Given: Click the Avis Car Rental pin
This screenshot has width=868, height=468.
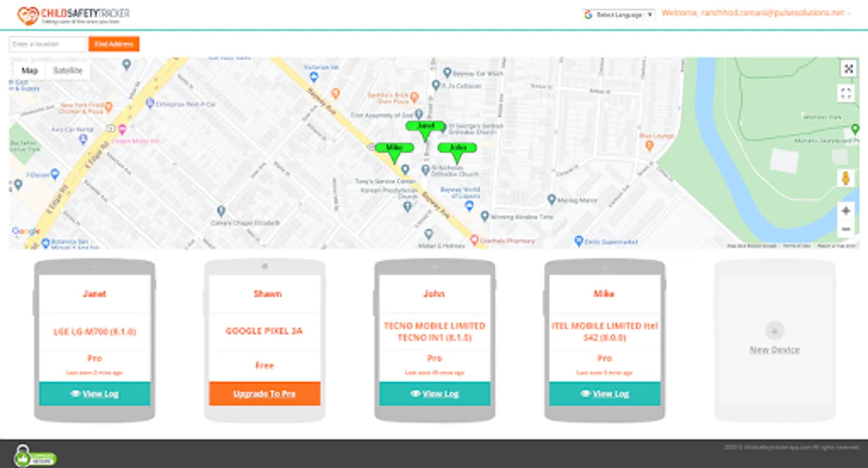Looking at the screenshot, I should (83, 139).
